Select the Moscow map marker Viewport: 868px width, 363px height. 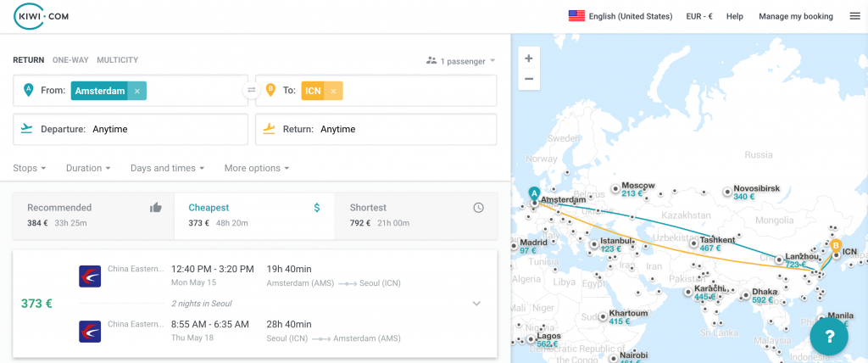point(615,189)
